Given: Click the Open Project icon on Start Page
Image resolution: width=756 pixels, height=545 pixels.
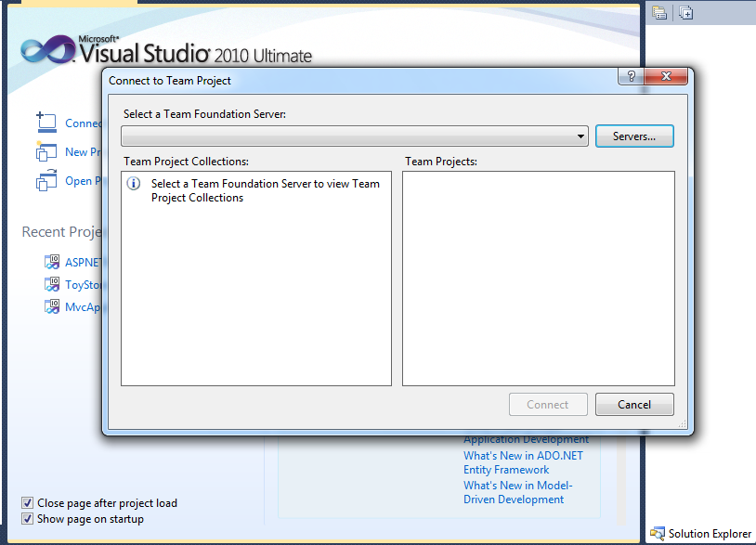Looking at the screenshot, I should (x=46, y=180).
